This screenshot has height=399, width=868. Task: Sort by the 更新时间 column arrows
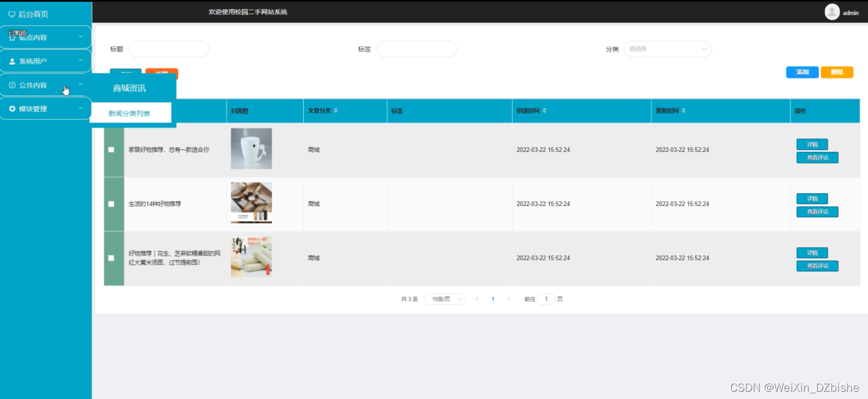tap(683, 111)
